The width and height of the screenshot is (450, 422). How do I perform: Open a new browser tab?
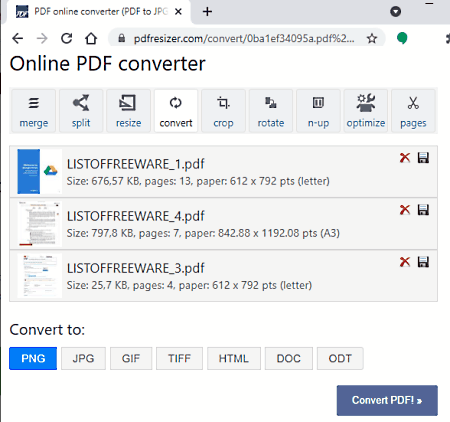pyautogui.click(x=207, y=12)
